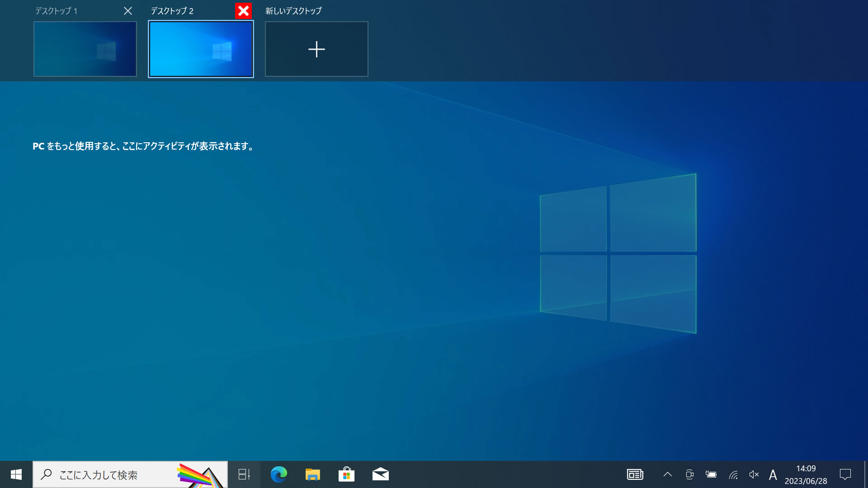Image resolution: width=868 pixels, height=488 pixels.
Task: Open the Action Center notifications icon
Action: [845, 474]
